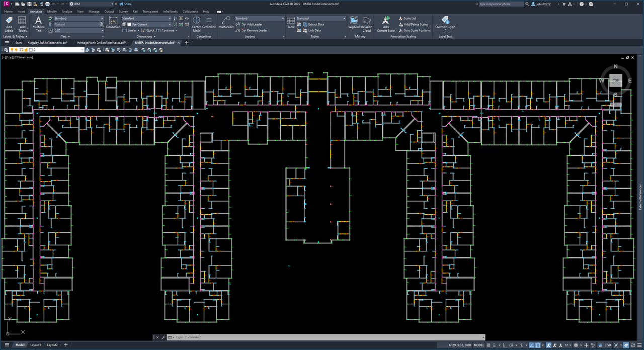The width and height of the screenshot is (644, 350).
Task: Click the Share button
Action: (x=125, y=4)
